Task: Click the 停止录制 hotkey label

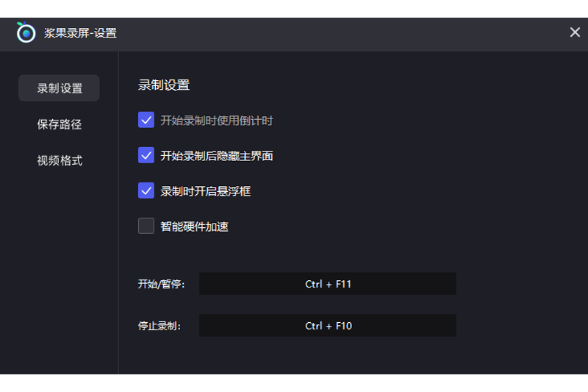Action: 159,325
